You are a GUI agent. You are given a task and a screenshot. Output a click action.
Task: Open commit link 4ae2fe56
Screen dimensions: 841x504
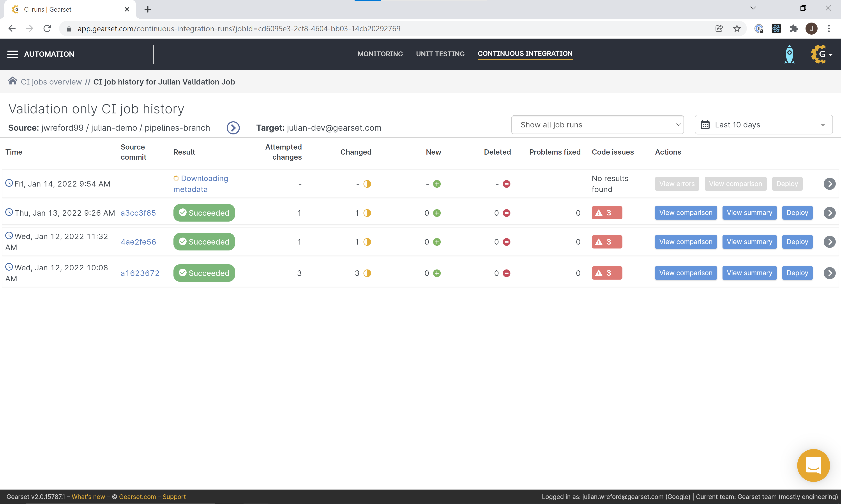[138, 242]
